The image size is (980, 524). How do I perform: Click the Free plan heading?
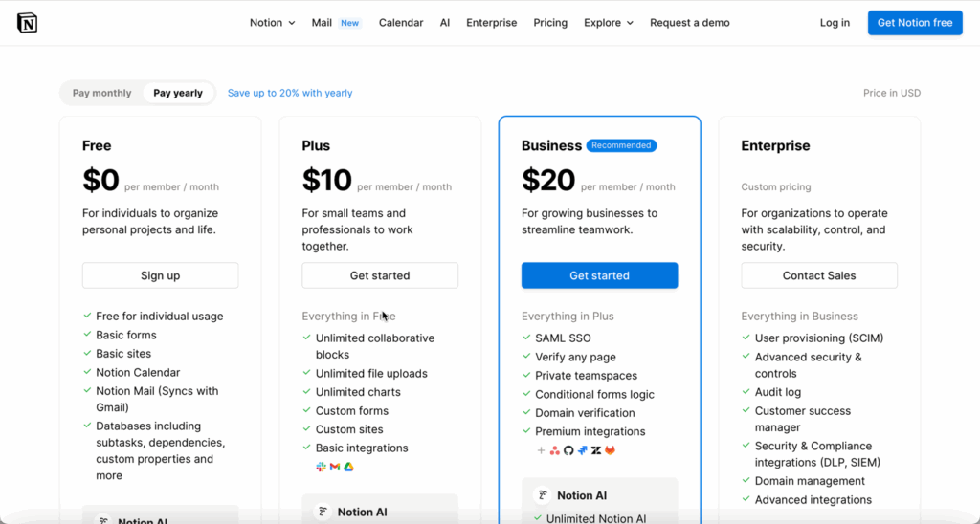click(x=97, y=145)
